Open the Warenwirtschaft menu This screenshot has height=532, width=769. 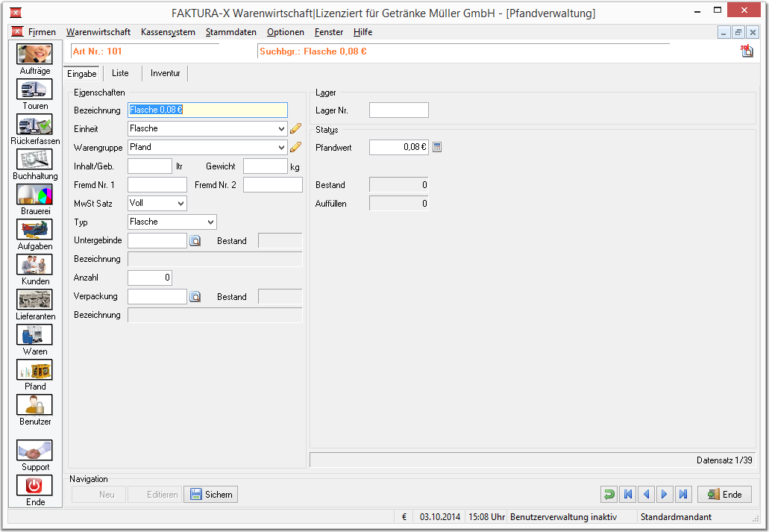coord(98,32)
